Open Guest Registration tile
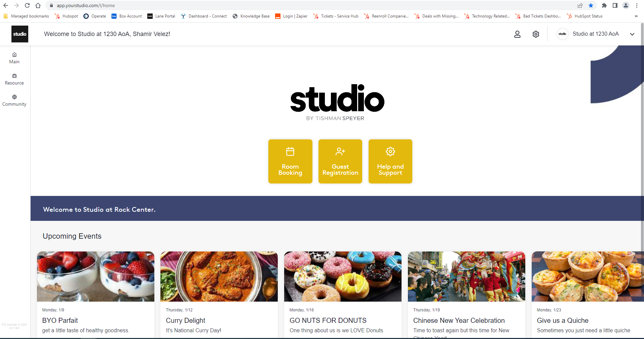 (x=340, y=161)
